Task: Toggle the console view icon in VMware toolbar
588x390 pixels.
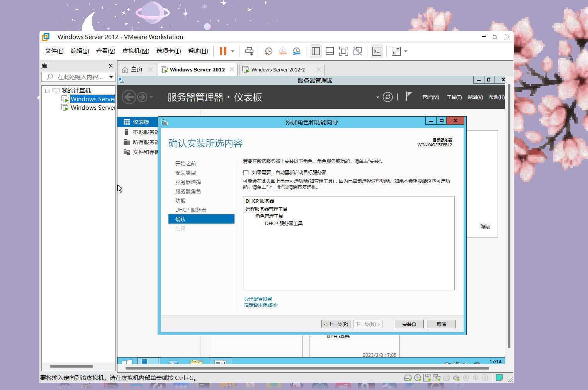Action: 377,51
